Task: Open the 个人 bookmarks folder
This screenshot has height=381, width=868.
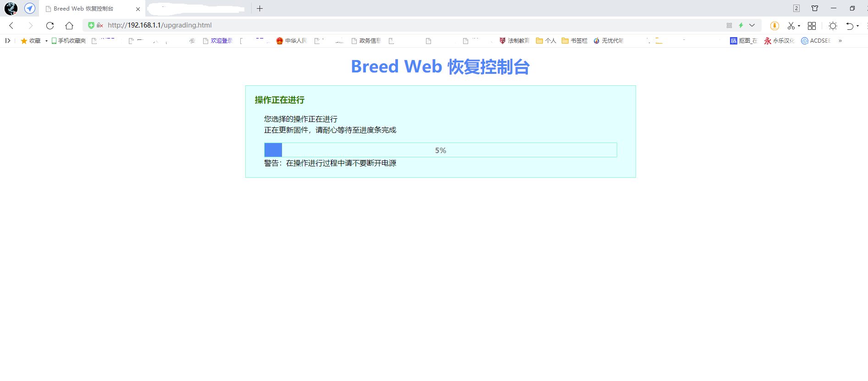Action: [546, 41]
